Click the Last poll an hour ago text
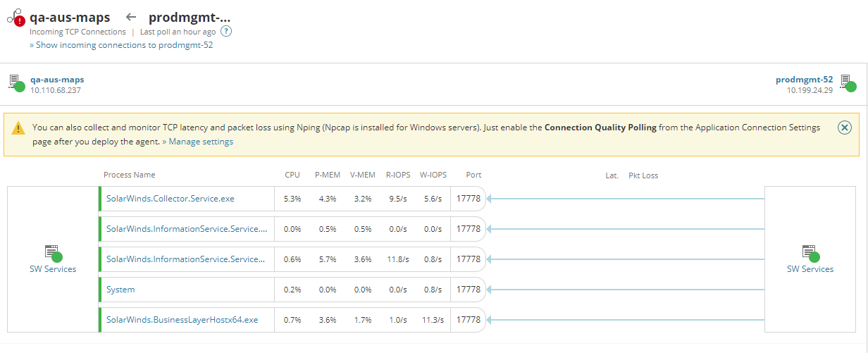 tap(178, 32)
